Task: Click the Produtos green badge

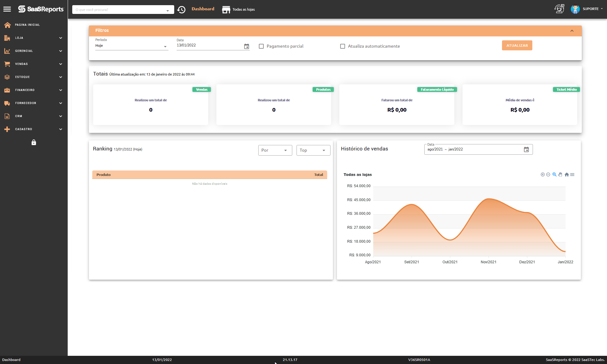Action: [323, 89]
